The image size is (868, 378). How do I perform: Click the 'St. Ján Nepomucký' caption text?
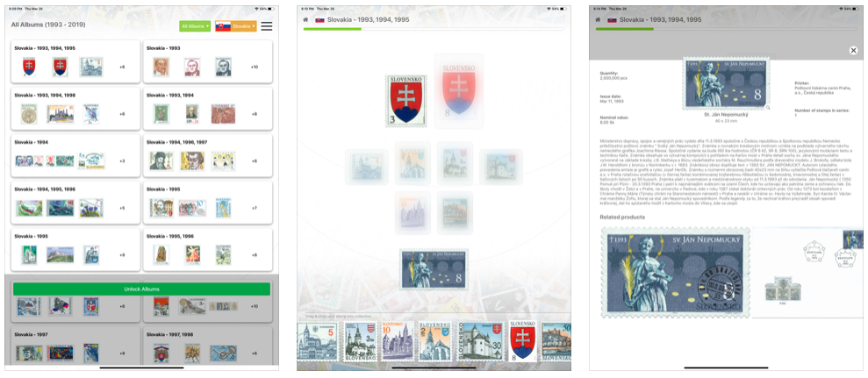pos(726,115)
